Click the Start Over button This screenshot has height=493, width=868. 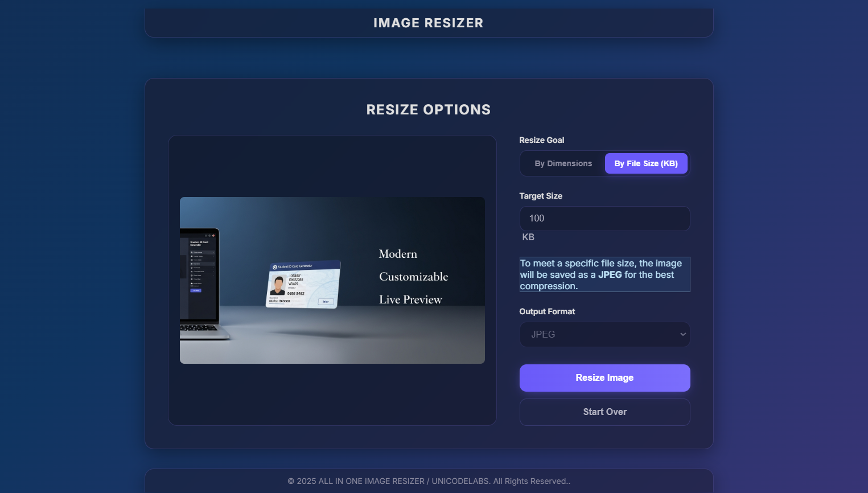[604, 412]
